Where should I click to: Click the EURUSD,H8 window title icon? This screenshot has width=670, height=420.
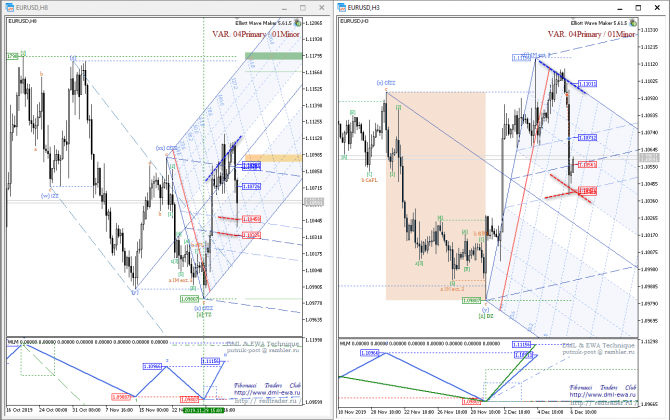(9, 7)
